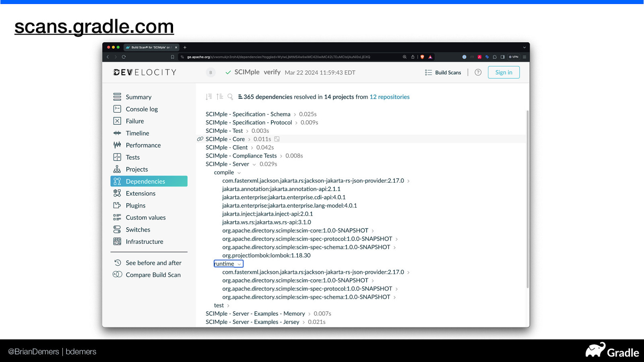This screenshot has height=362, width=644.
Task: Click the Compare Build Scan icon
Action: [117, 275]
